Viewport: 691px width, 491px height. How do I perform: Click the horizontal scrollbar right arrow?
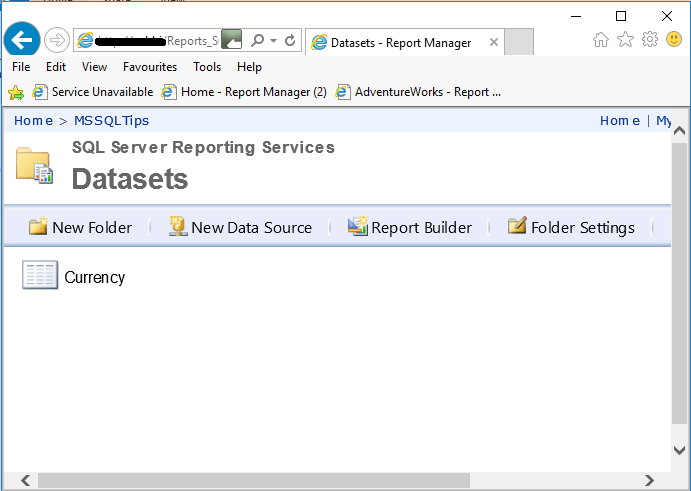649,480
